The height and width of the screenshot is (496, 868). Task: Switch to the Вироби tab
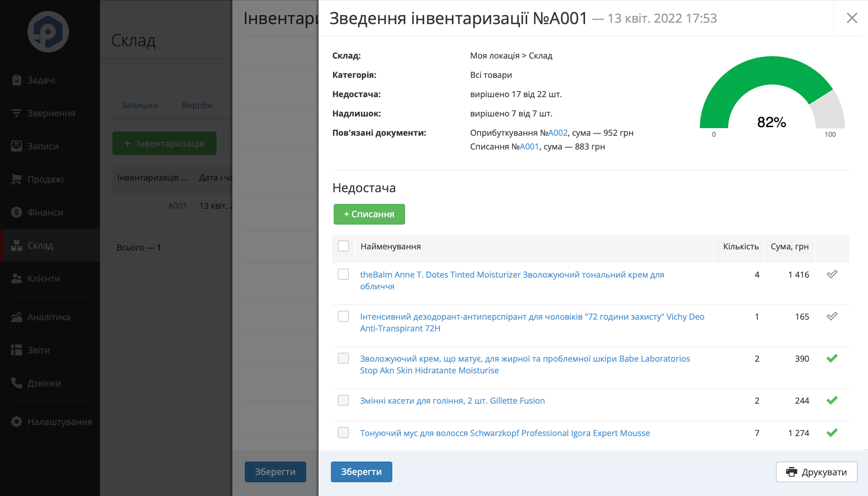(x=197, y=105)
